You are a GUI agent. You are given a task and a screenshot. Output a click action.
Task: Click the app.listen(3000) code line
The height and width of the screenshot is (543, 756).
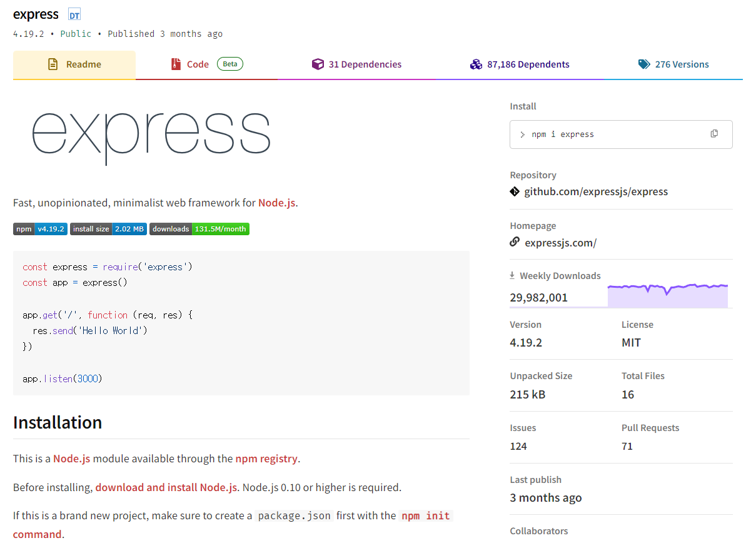click(x=63, y=378)
